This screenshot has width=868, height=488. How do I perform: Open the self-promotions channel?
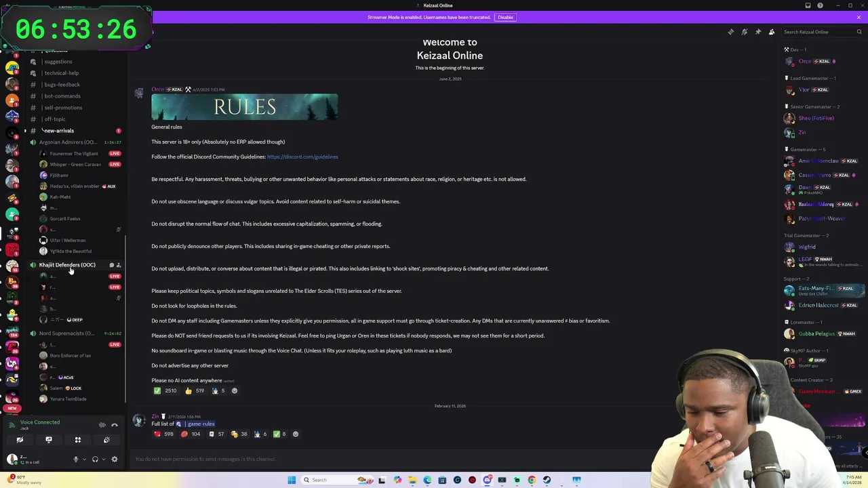(63, 108)
